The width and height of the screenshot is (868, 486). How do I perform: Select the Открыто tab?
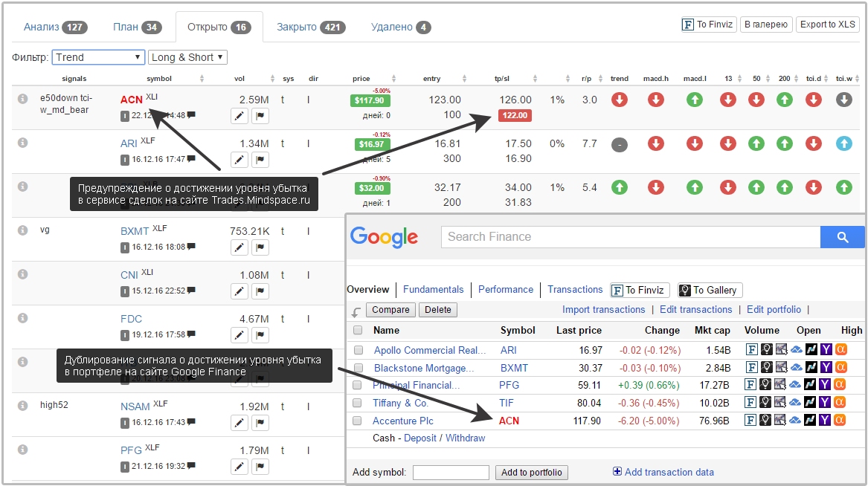point(219,27)
